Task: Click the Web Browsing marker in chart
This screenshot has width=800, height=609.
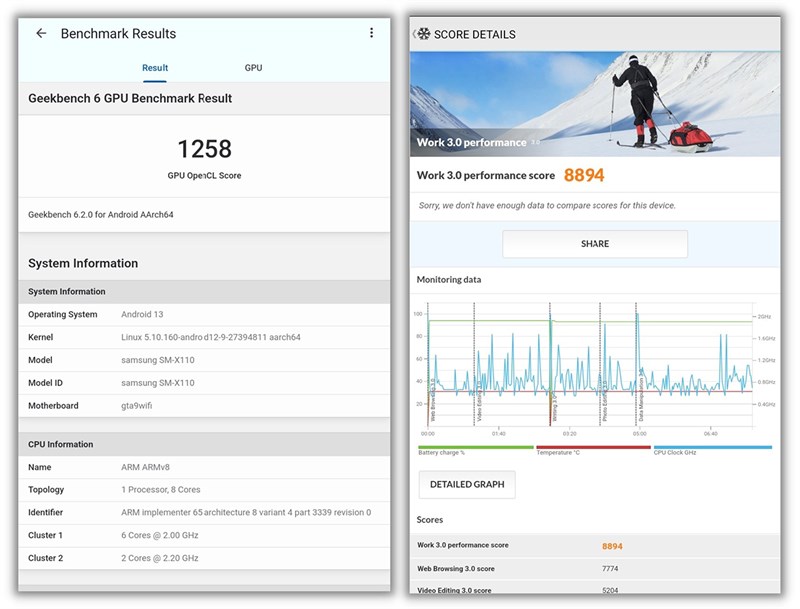Action: pyautogui.click(x=433, y=400)
